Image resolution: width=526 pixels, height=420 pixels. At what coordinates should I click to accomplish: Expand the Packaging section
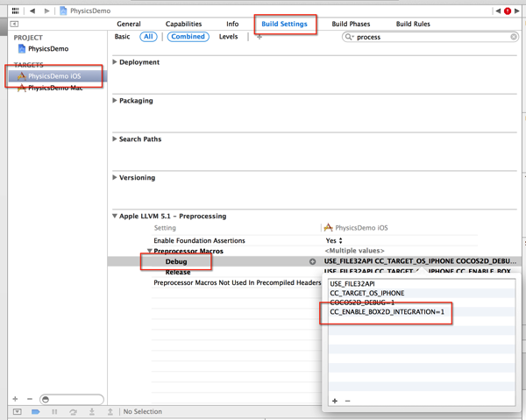(115, 100)
